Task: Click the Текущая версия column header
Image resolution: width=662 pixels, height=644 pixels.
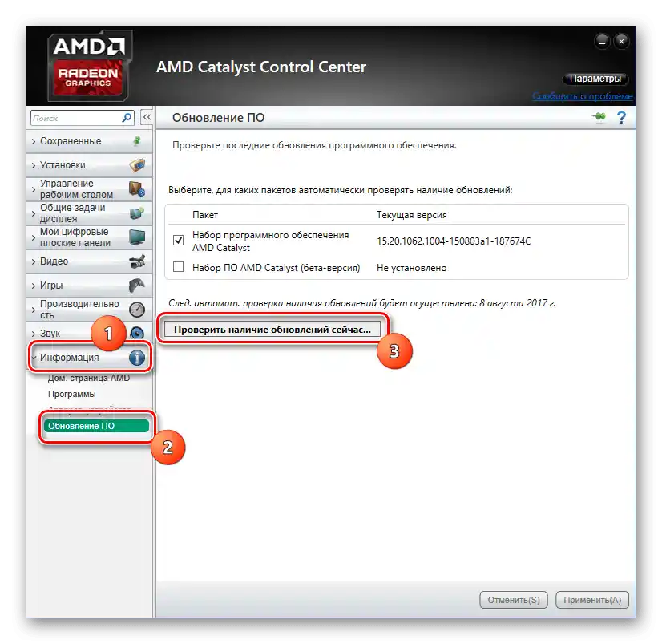Action: coord(412,215)
